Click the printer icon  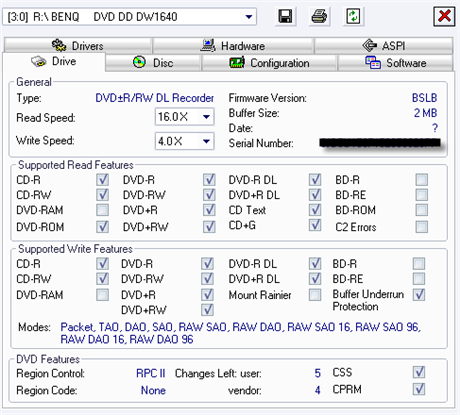319,16
